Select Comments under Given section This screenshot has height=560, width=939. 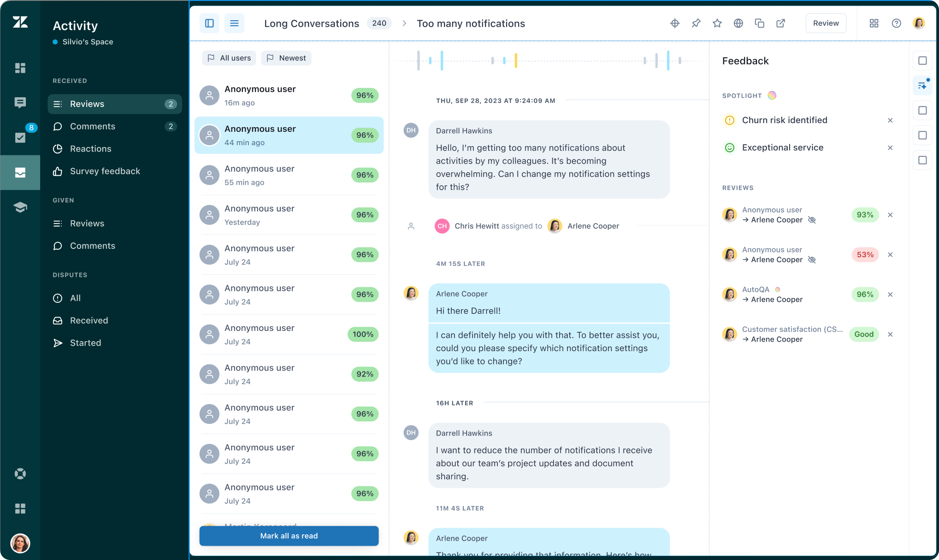[x=92, y=246]
